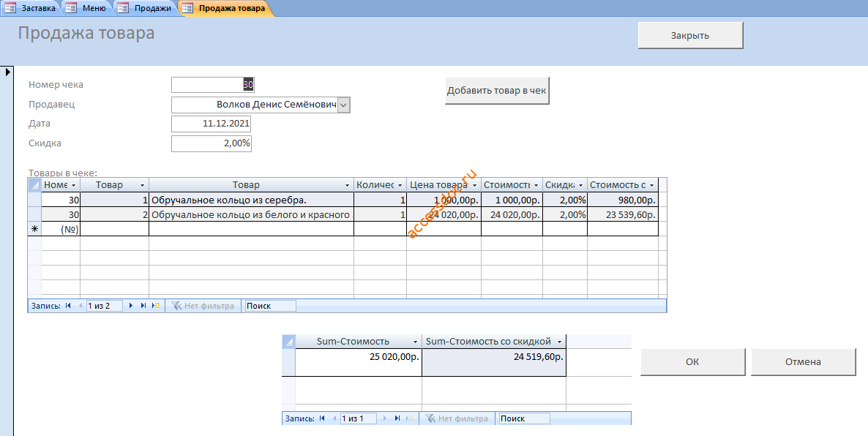Click 'Нет фильтра' filter icon in items subform
The image size is (868, 436).
[x=177, y=306]
